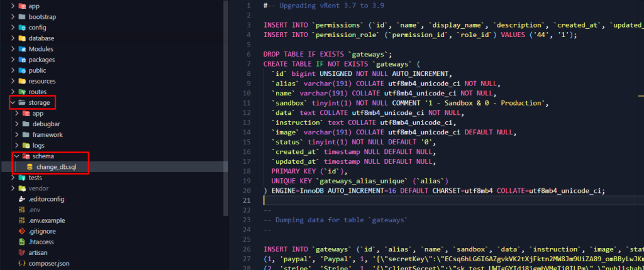The height and width of the screenshot is (270, 644).
Task: Click the git icon next to .gitignore
Action: [x=22, y=231]
